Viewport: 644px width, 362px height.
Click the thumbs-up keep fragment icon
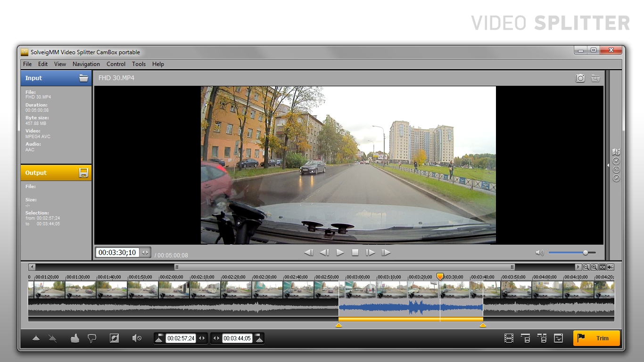pos(74,338)
